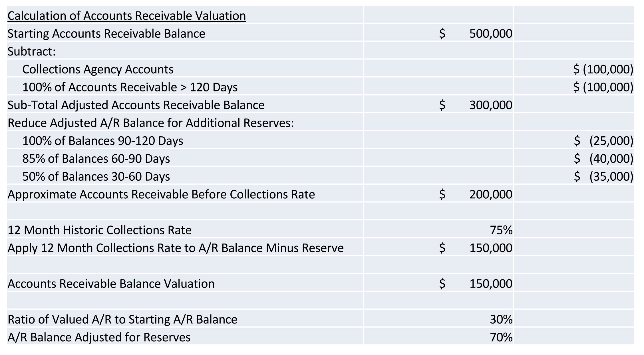The height and width of the screenshot is (355, 644).
Task: Click the 85% of Balances 60-90 Days label
Action: (96, 159)
